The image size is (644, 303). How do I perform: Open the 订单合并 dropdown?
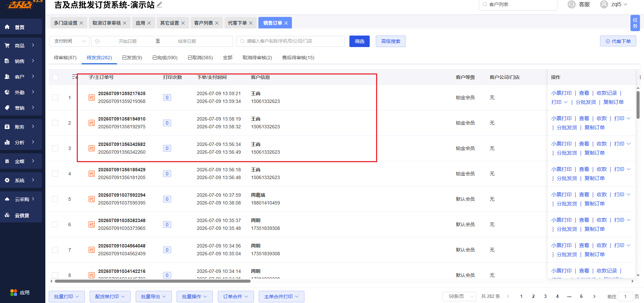click(x=236, y=297)
